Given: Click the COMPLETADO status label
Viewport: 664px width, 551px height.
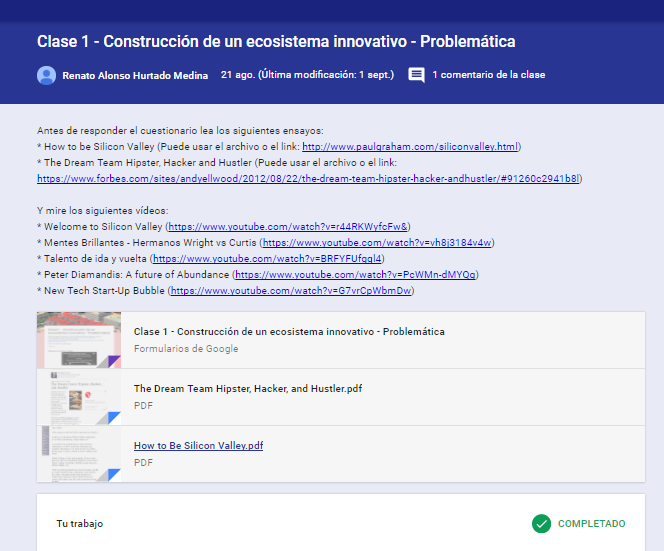Looking at the screenshot, I should [x=591, y=523].
